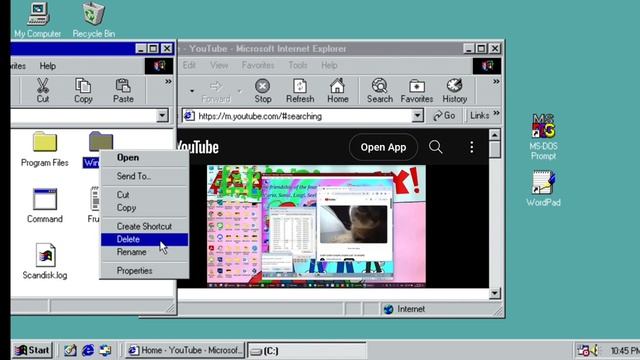Switch to the Home - YouTube taskbar button

[x=185, y=350]
